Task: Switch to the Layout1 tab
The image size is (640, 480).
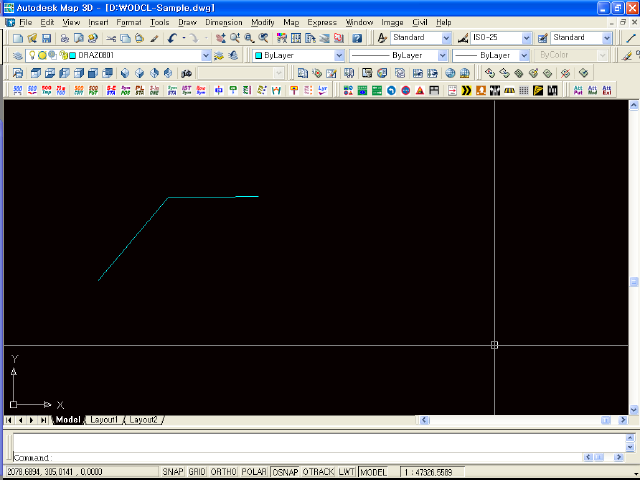Action: [104, 420]
